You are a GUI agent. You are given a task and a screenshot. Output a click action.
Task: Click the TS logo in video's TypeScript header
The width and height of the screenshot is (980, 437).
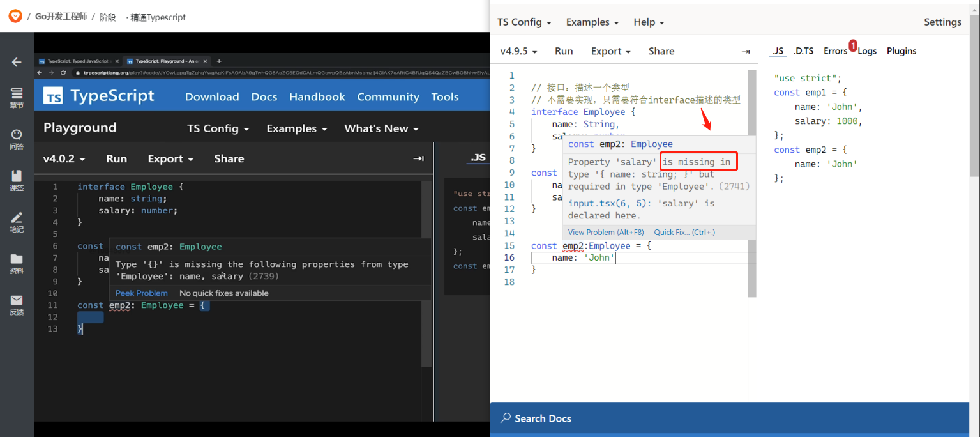tap(53, 96)
